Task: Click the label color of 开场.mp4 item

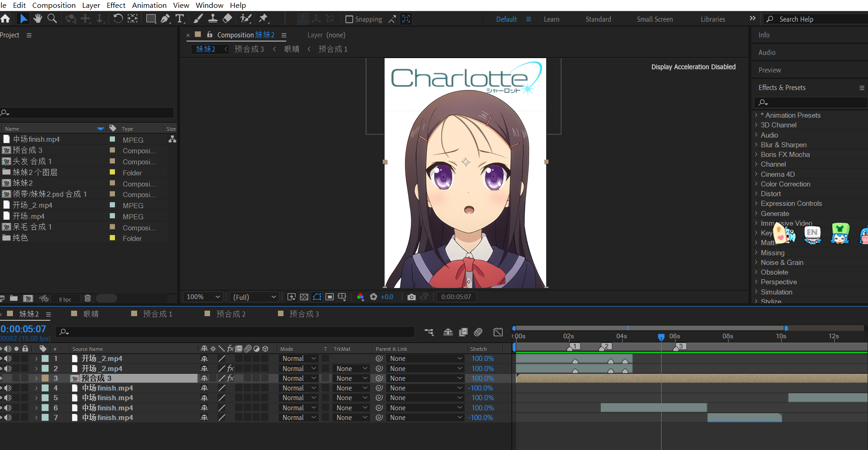Action: coord(112,216)
